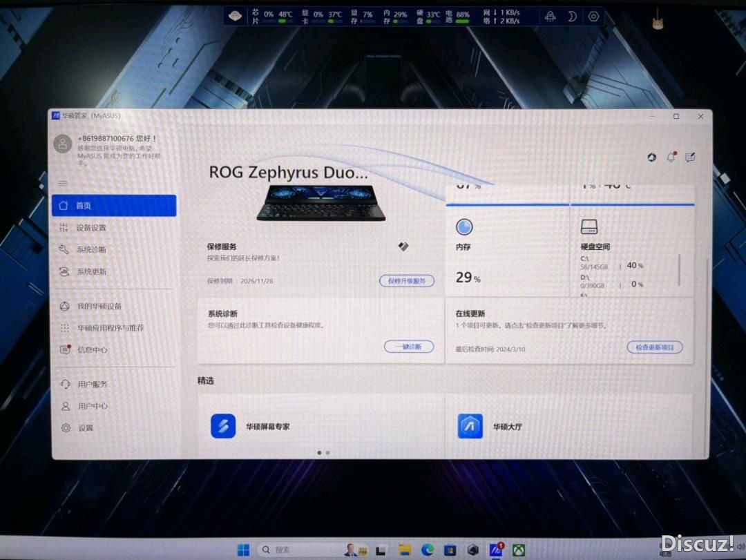Toggle the moon icon on the monitor bar
Viewport: 746px width, 560px height.
572,17
